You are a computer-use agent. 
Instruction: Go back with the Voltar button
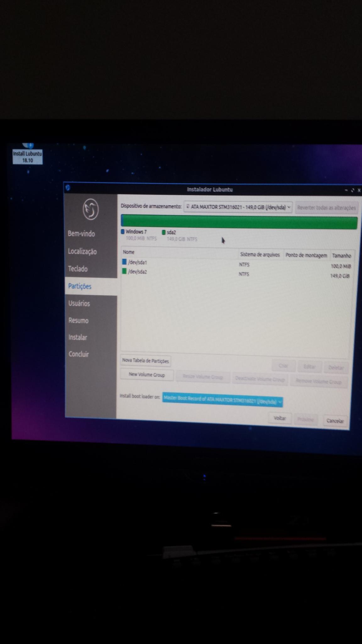coord(280,418)
